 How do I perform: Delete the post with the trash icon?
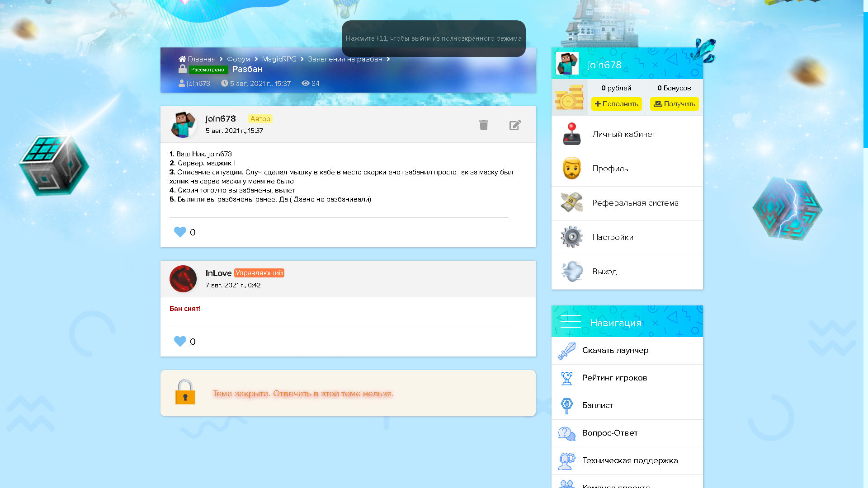pos(484,125)
